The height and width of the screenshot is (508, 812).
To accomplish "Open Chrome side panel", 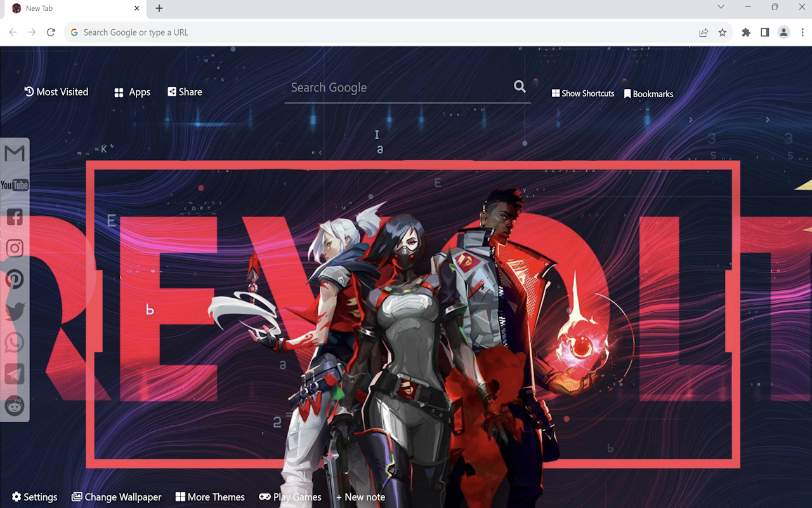I will point(765,32).
